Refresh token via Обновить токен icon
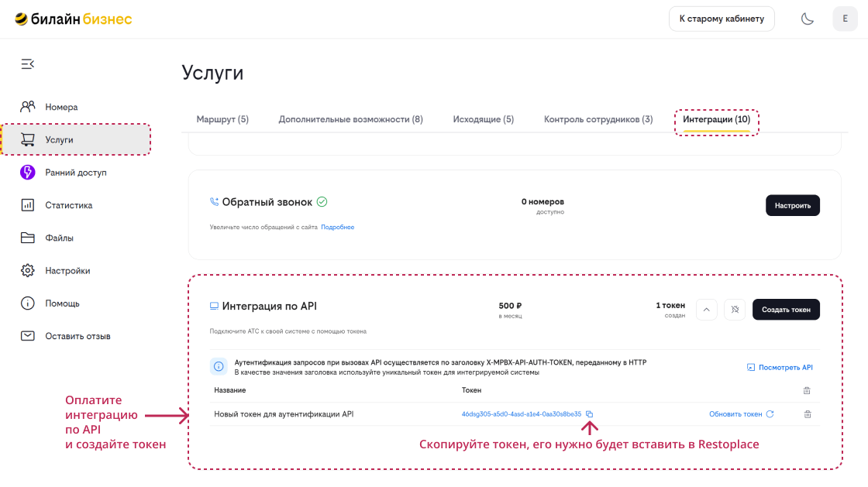868x487 pixels. 770,413
